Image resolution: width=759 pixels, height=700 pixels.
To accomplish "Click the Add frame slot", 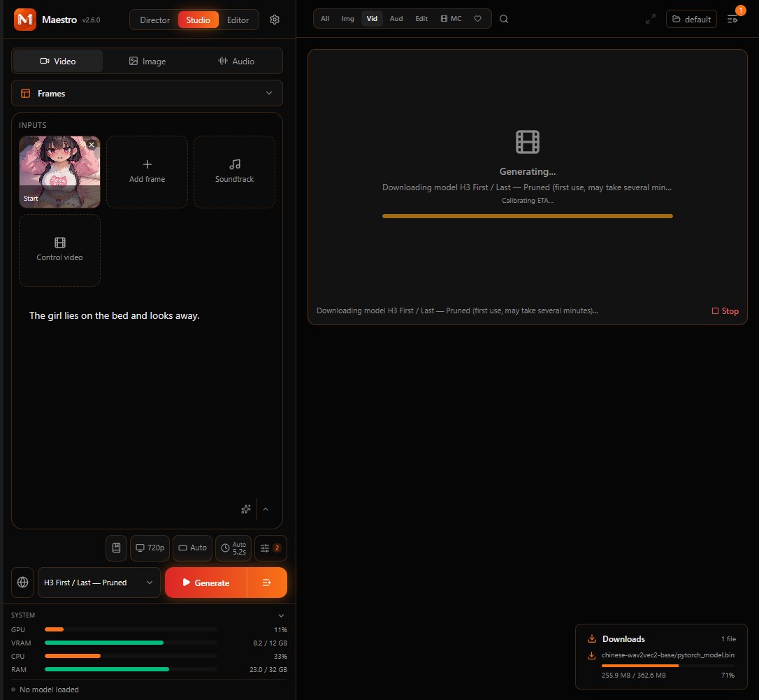I will point(147,171).
